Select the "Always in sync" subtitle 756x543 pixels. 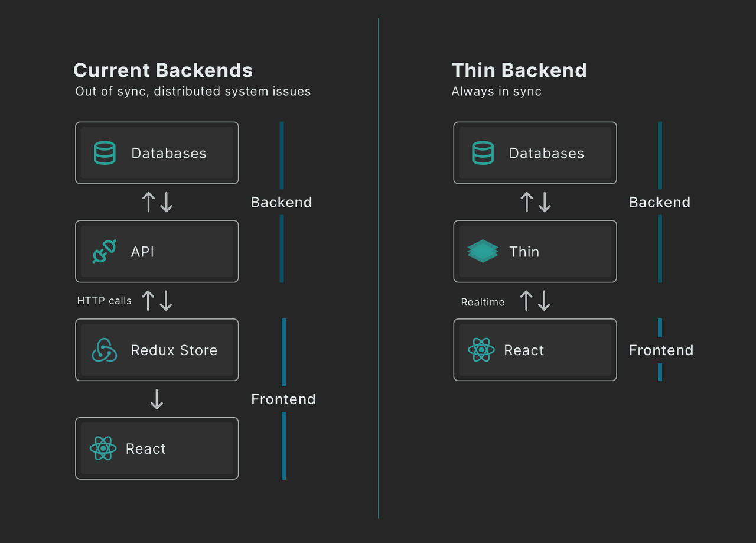click(x=497, y=92)
